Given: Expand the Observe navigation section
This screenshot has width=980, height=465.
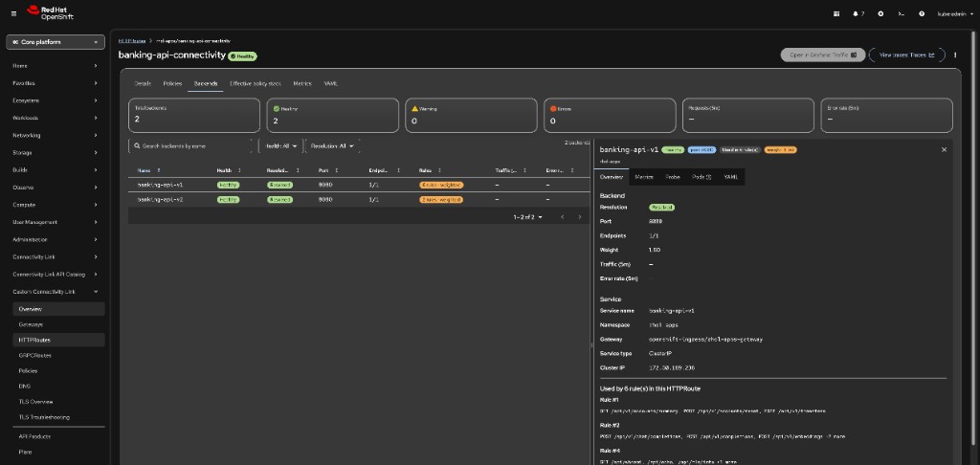Looking at the screenshot, I should point(55,188).
